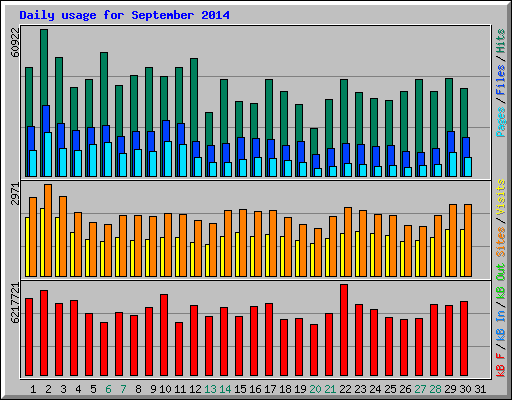Click the orange sites bar for day 2
512x400 pixels.
[48, 230]
